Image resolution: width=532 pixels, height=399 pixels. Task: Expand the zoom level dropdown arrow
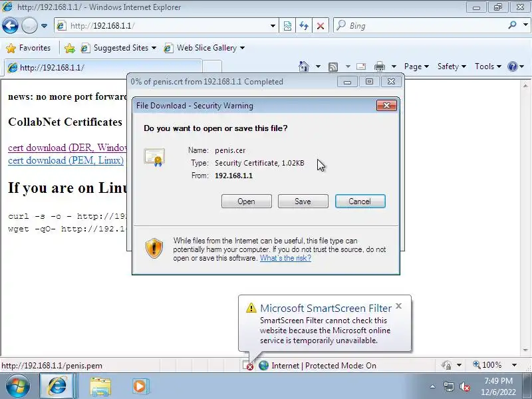pyautogui.click(x=514, y=365)
